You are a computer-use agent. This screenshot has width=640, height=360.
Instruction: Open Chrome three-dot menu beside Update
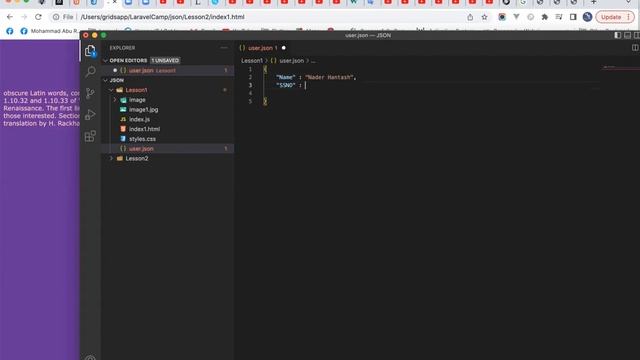[x=629, y=17]
